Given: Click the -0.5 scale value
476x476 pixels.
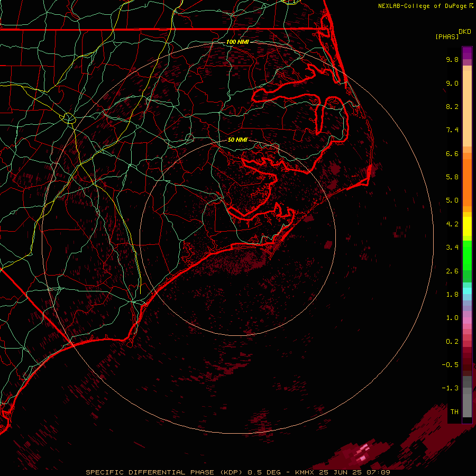Looking at the screenshot, I should (x=450, y=365).
